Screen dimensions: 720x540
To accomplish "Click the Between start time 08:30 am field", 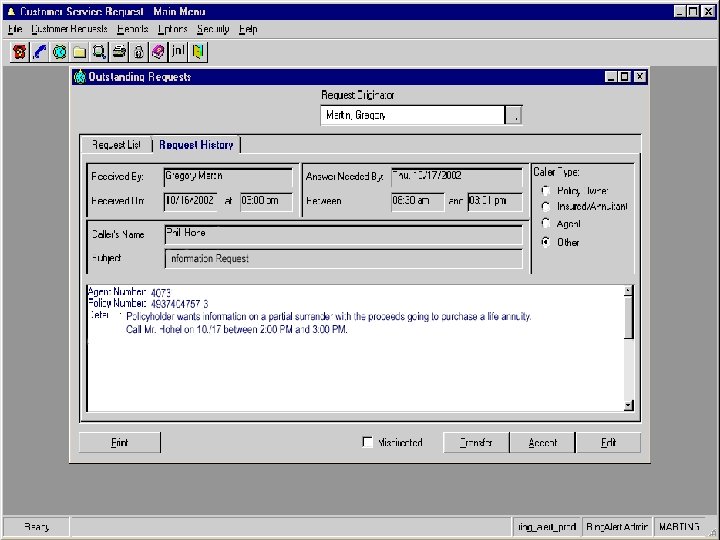I will [418, 202].
